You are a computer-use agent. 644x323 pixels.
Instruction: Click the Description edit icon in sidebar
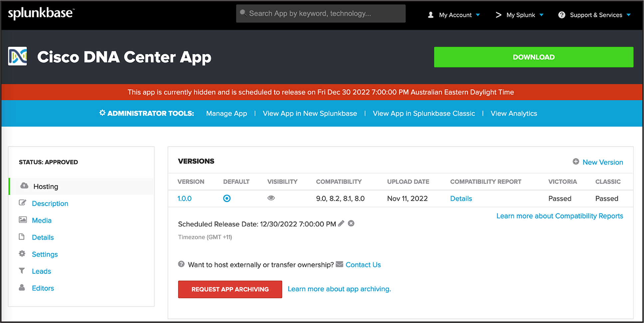point(22,202)
